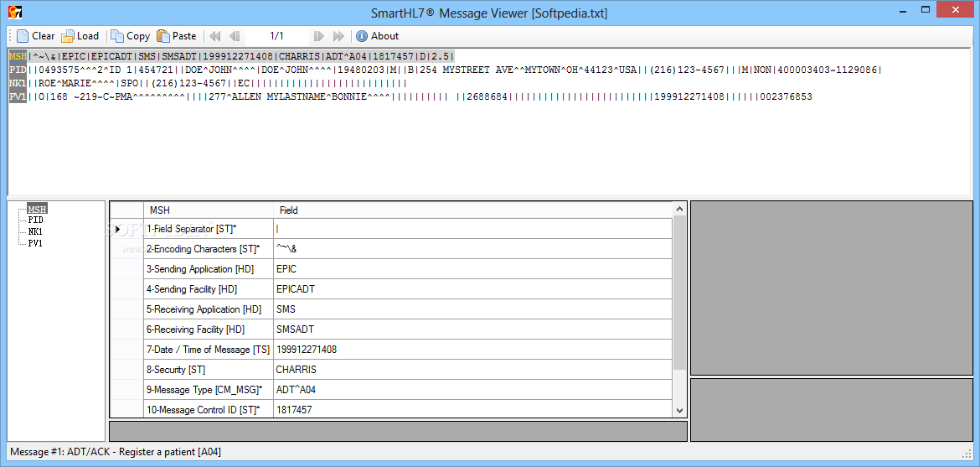Click the EPIC field value cell
This screenshot has height=467, width=980.
click(472, 269)
